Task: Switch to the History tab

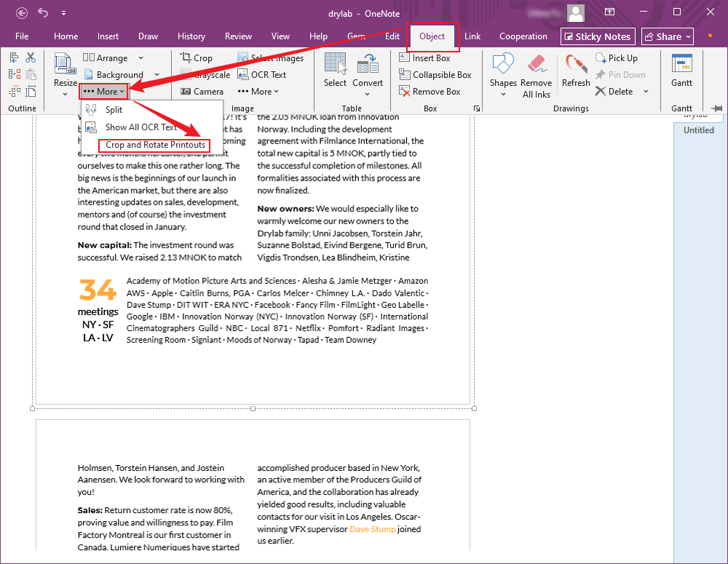Action: (x=191, y=36)
